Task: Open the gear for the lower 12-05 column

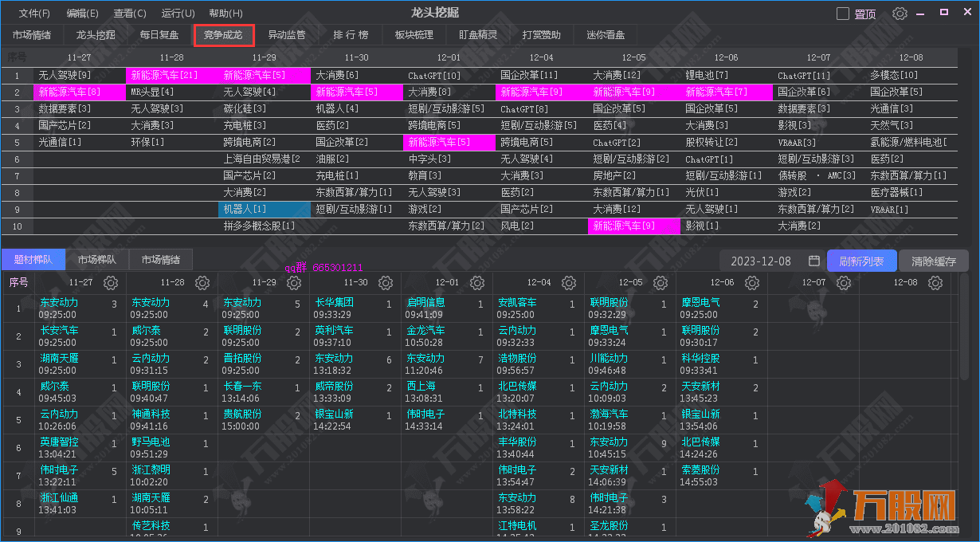Action: (x=661, y=282)
